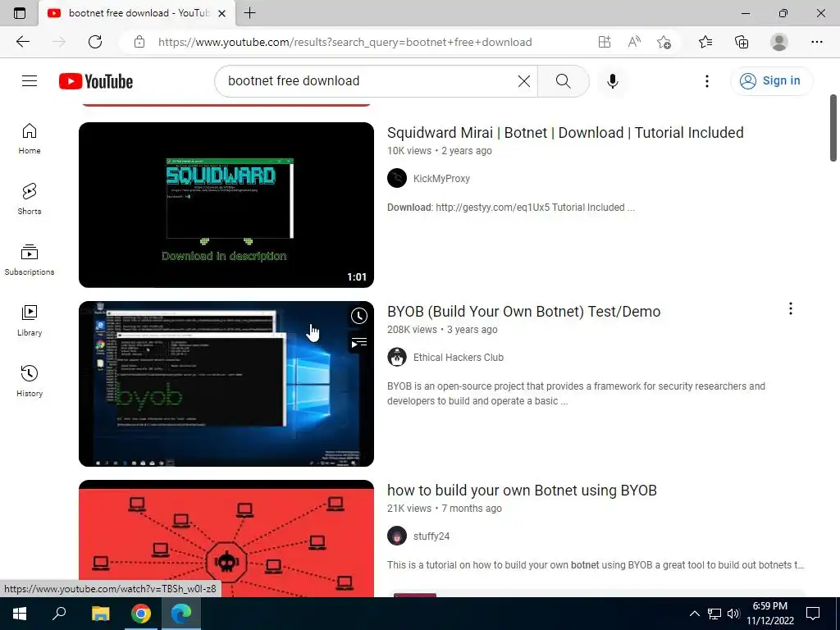Open the BYOB Test/Demo video thumbnail
Viewport: 840px width, 630px height.
(x=226, y=384)
